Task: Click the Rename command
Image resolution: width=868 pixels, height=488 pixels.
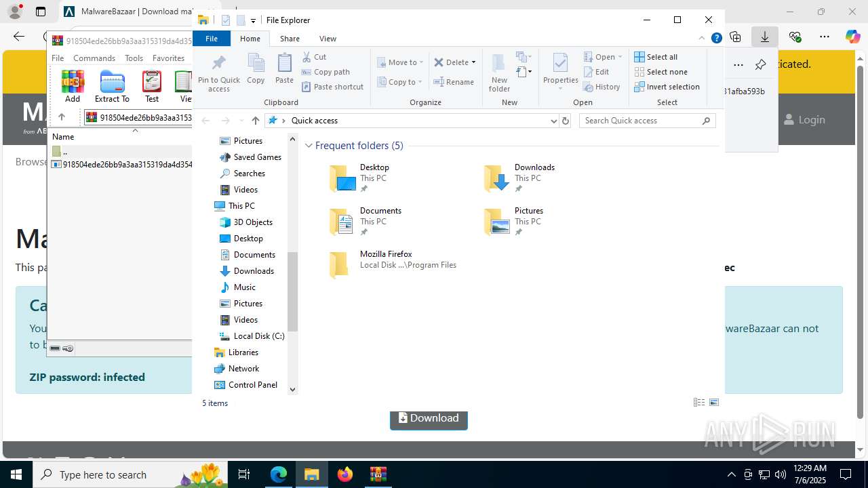Action: [x=454, y=82]
